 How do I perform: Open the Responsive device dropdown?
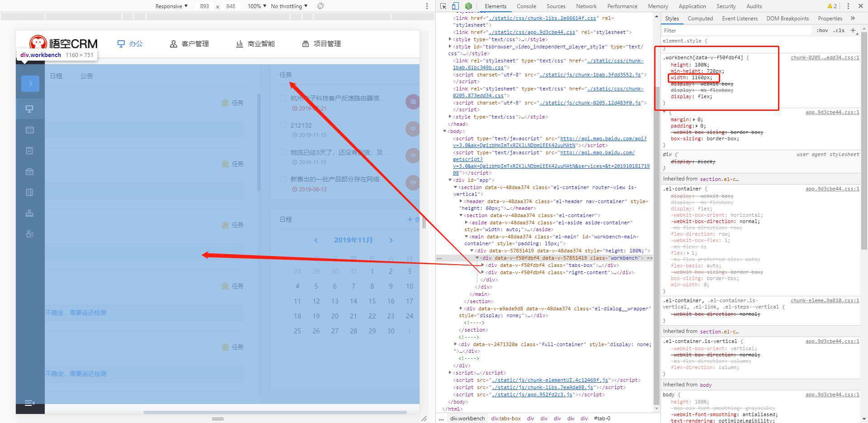[x=171, y=6]
